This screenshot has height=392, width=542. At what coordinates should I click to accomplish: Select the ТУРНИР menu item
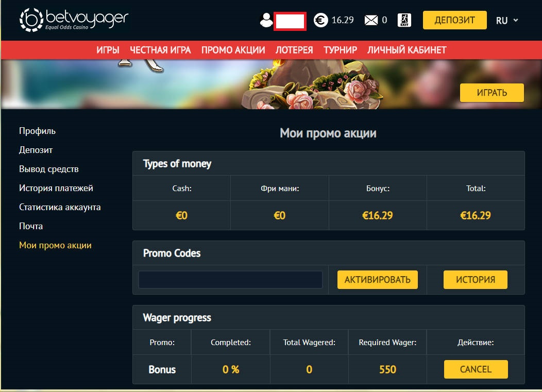[340, 50]
